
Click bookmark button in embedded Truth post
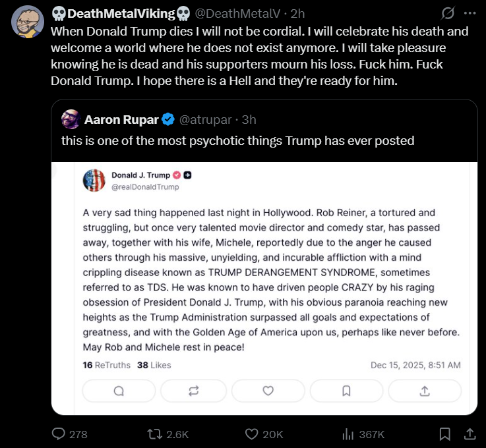pos(346,391)
